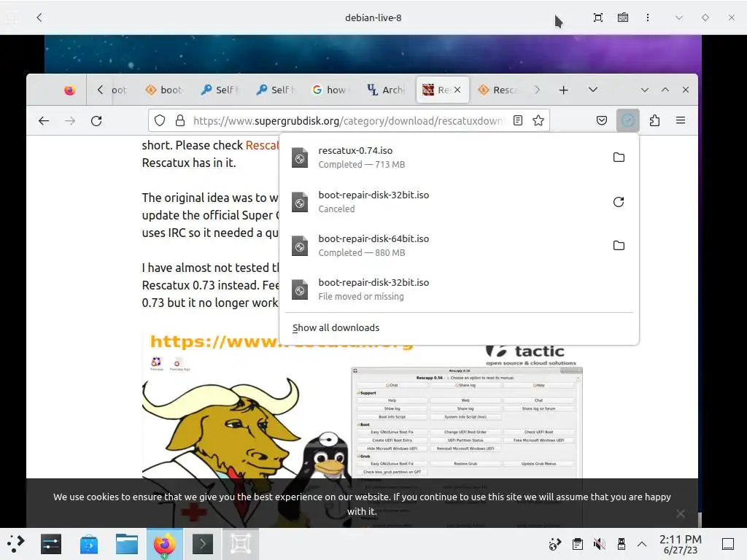The width and height of the screenshot is (747, 560).
Task: Open clock showing 2:11 PM
Action: pos(681,544)
